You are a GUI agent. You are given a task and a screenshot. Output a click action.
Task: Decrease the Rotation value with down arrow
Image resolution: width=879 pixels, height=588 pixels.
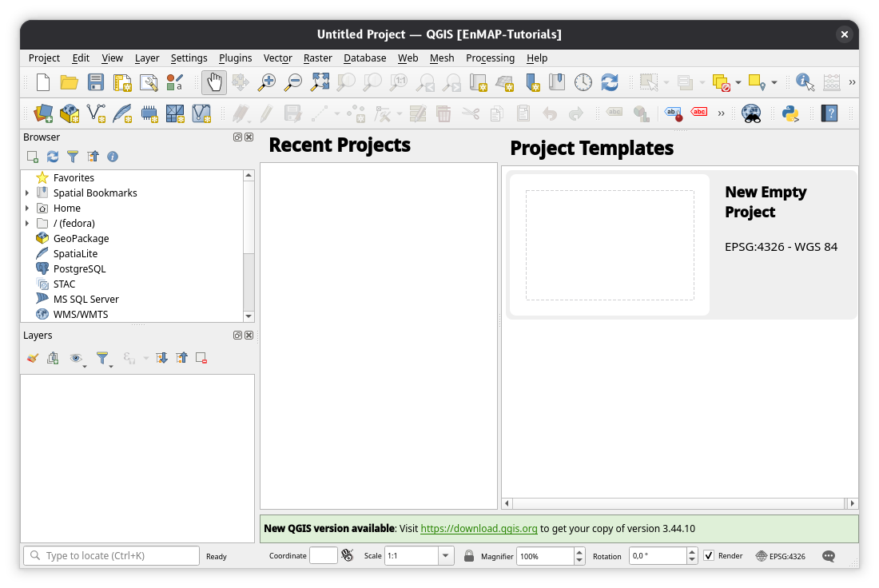(692, 560)
